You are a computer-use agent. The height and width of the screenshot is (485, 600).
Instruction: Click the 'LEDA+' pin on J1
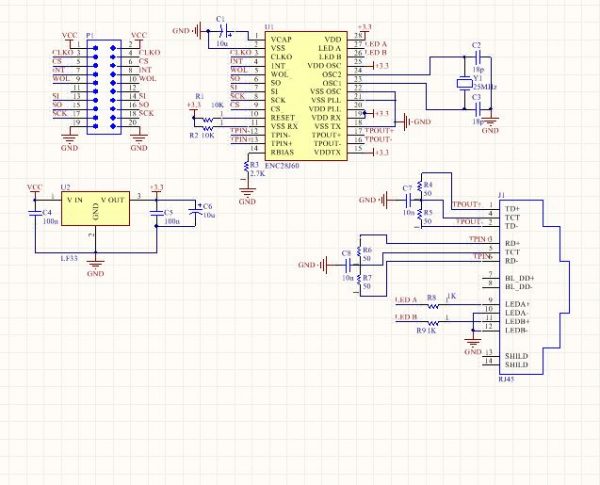[x=517, y=304]
